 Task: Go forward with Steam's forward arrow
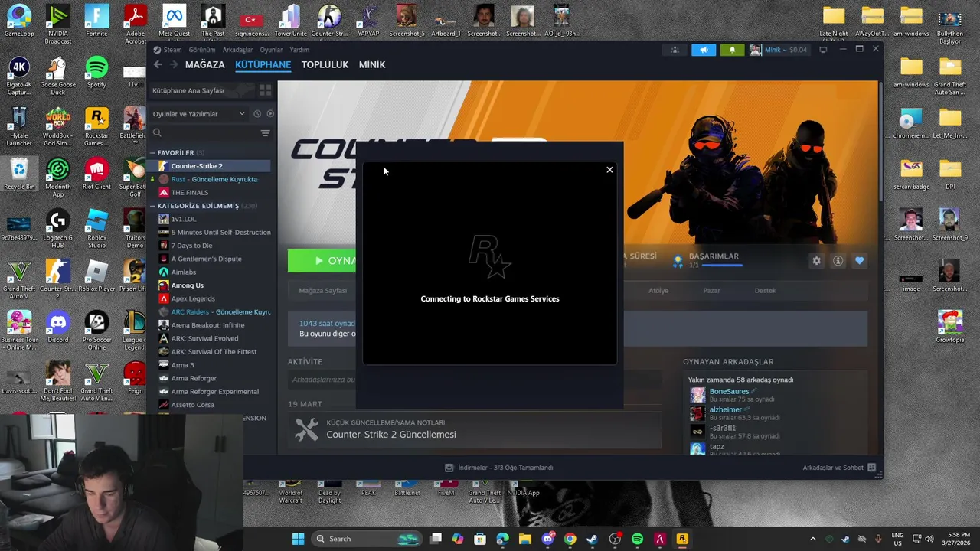173,64
